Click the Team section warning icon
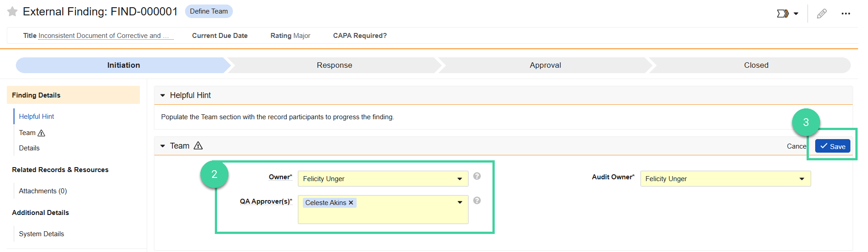 point(198,145)
